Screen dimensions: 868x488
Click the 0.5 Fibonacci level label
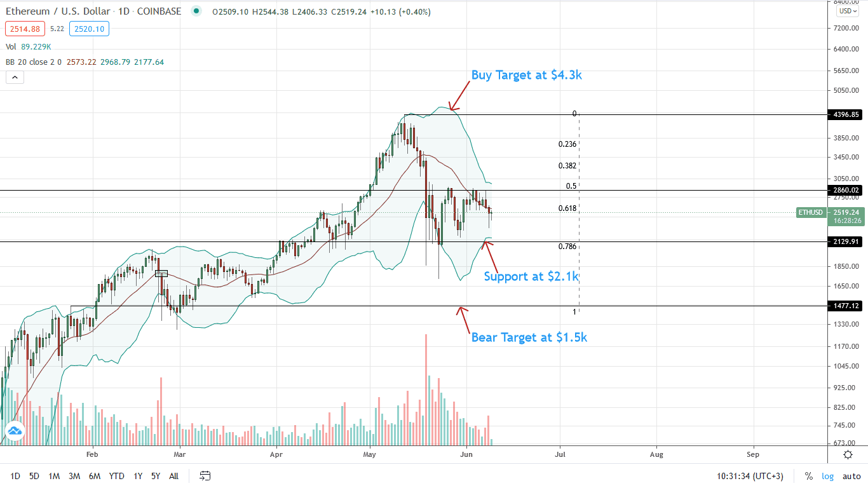[x=571, y=186]
